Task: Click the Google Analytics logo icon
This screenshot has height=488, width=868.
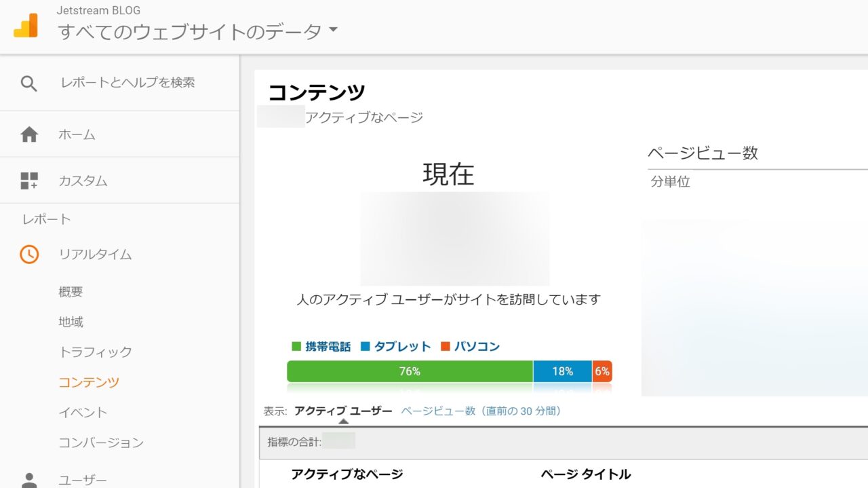Action: point(26,26)
